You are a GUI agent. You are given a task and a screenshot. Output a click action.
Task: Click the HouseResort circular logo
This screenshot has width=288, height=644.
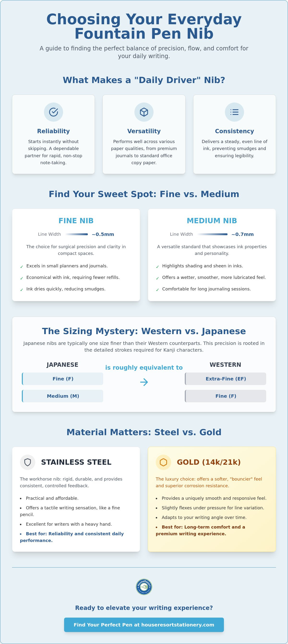(144, 587)
